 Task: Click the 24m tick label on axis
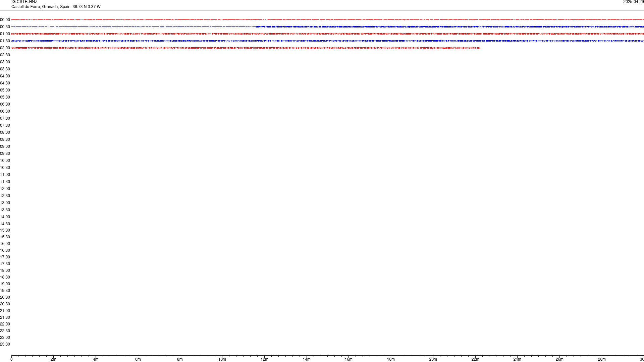click(x=517, y=359)
